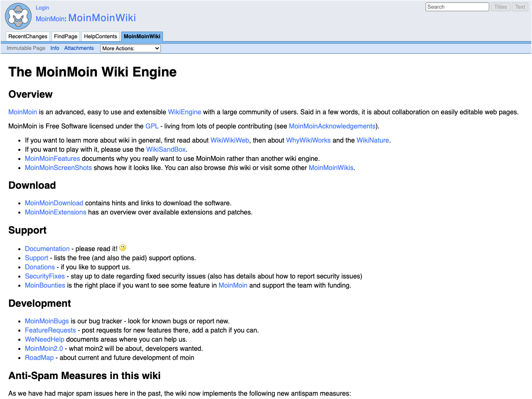This screenshot has height=399, width=532.
Task: Select the MoinMoinWiki tab
Action: pos(142,36)
